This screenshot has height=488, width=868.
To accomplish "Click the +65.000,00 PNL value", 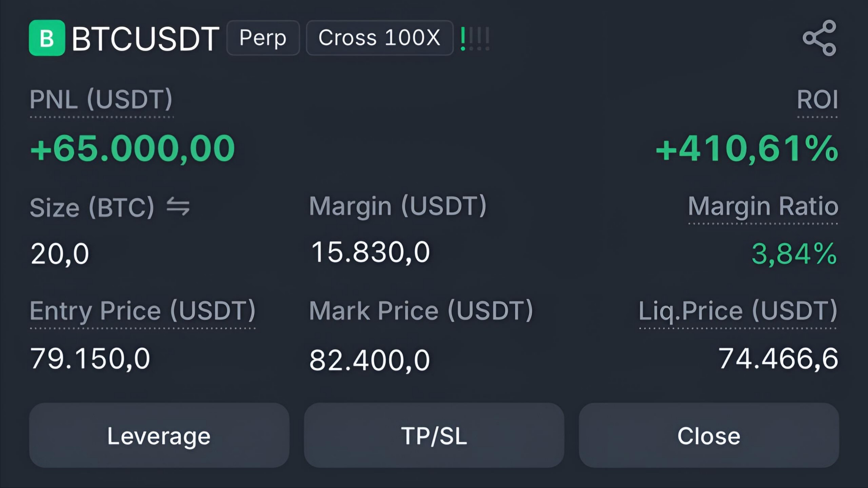I will (133, 148).
